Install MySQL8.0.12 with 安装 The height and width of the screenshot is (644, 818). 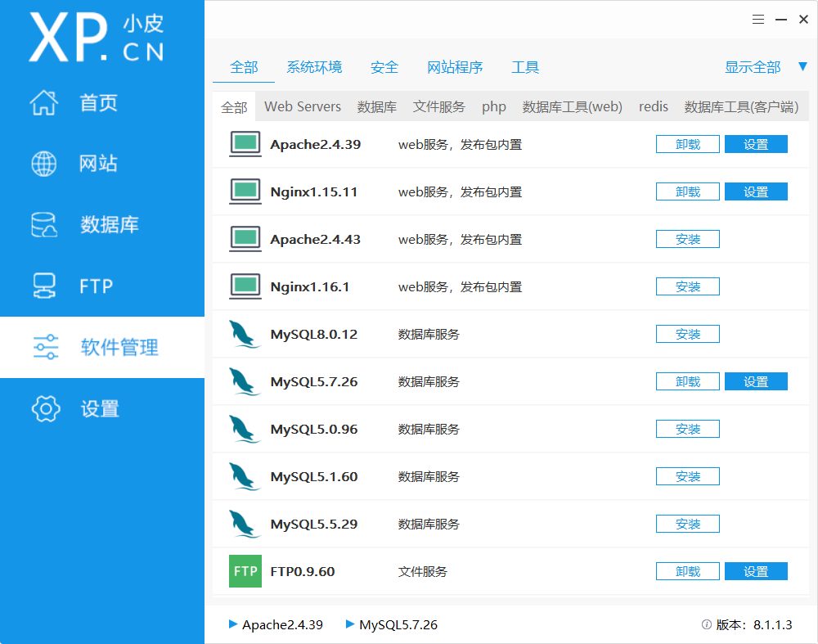(688, 334)
